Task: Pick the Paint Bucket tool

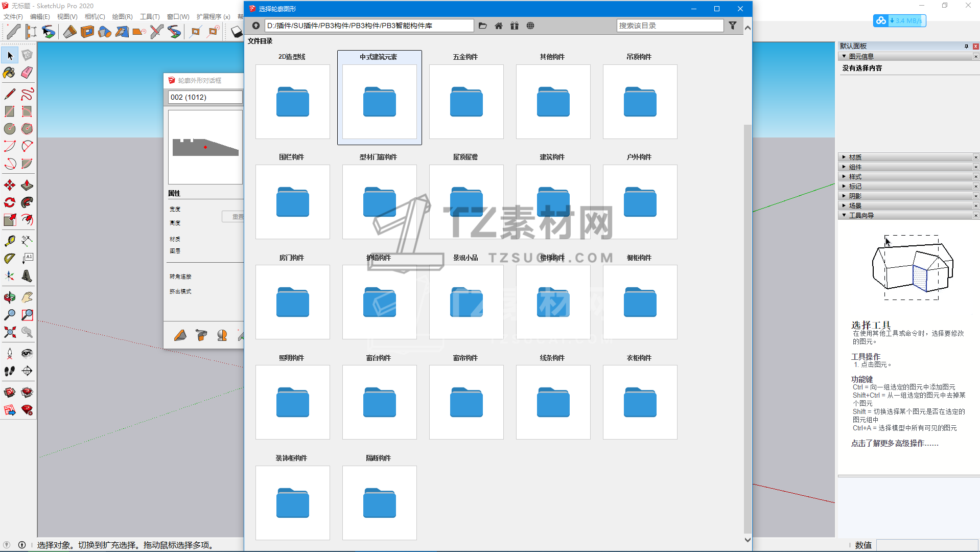Action: [10, 73]
